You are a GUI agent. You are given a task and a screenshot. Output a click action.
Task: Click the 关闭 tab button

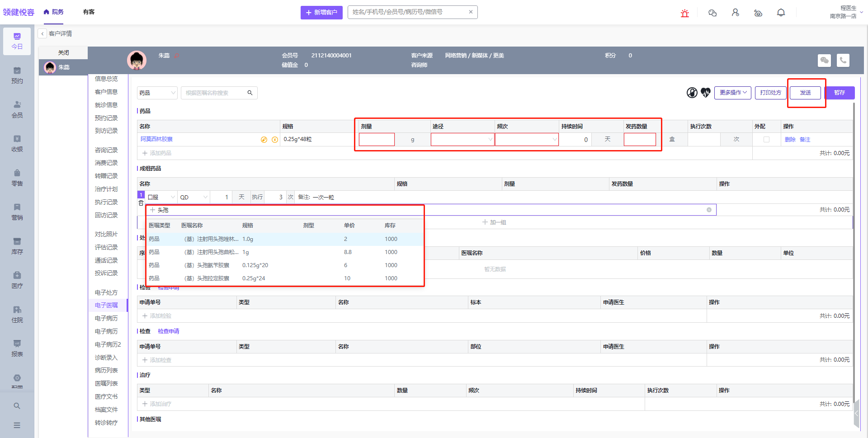63,52
